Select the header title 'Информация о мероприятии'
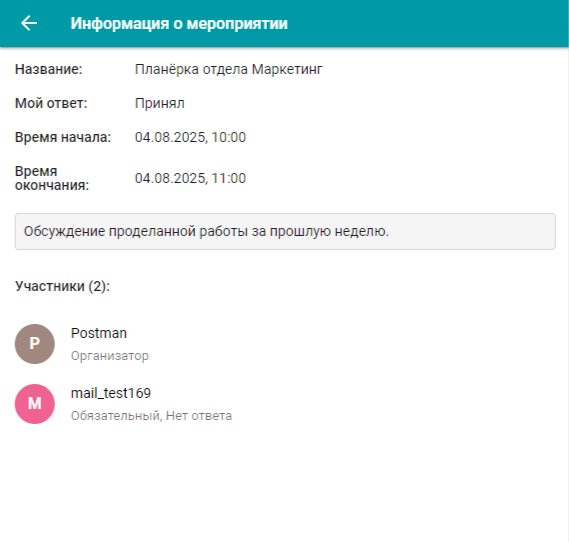569x542 pixels. click(179, 24)
